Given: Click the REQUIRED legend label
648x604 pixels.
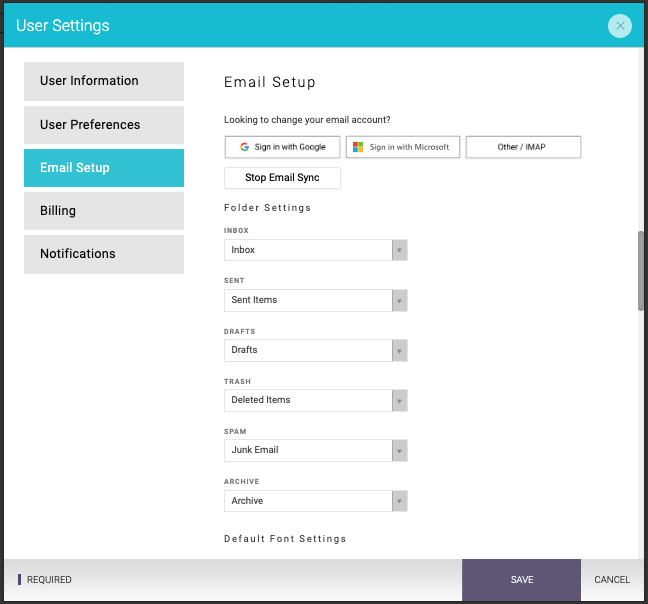Looking at the screenshot, I should point(49,580).
